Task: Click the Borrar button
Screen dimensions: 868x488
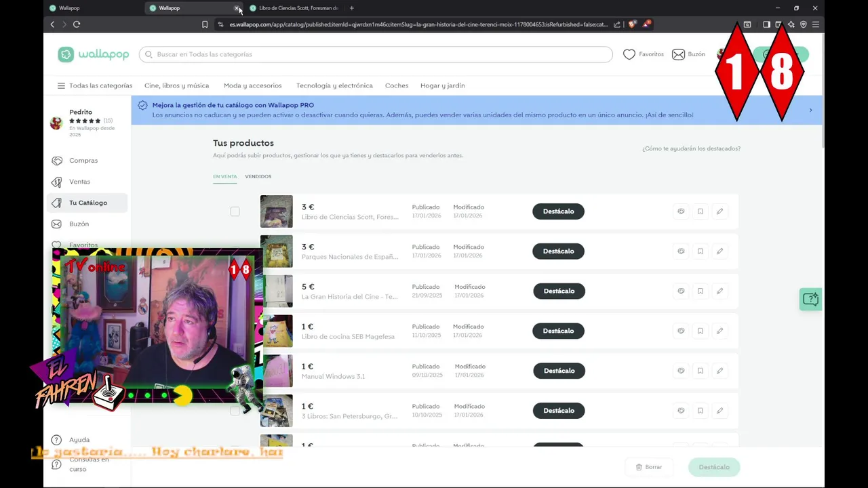Action: coord(649,467)
